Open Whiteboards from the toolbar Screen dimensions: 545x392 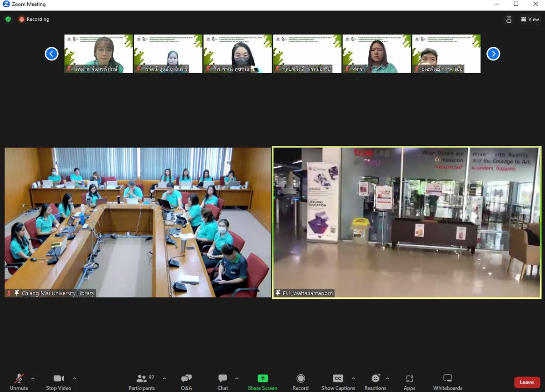click(447, 382)
